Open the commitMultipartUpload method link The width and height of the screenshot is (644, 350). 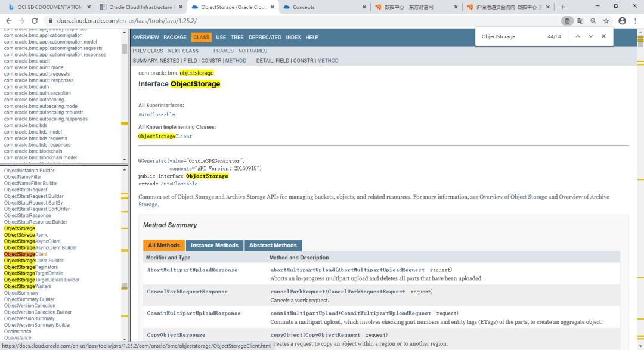point(304,314)
